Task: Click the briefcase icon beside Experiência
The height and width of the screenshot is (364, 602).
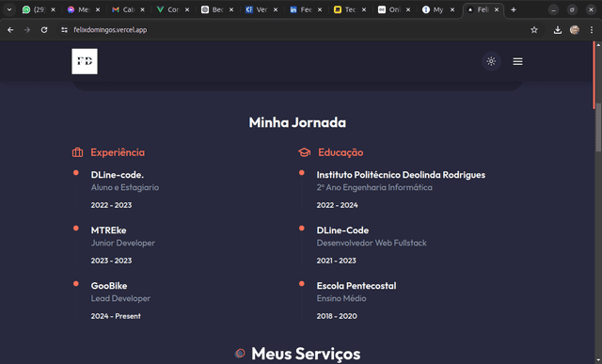Action: (77, 152)
